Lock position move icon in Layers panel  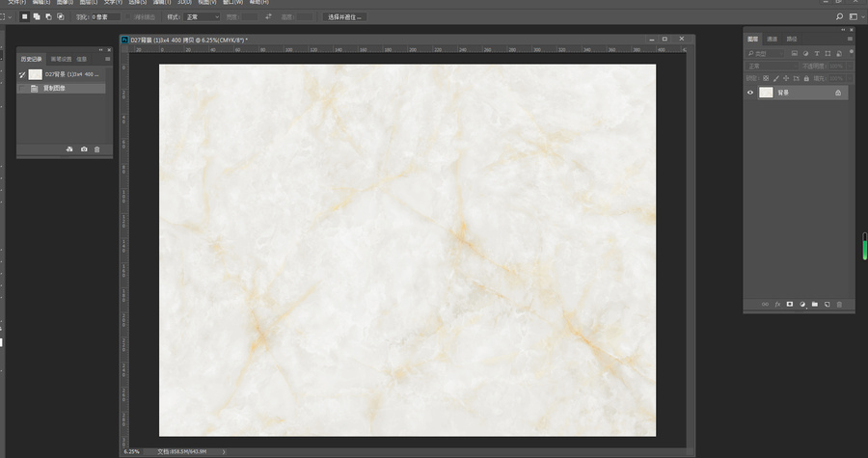786,78
